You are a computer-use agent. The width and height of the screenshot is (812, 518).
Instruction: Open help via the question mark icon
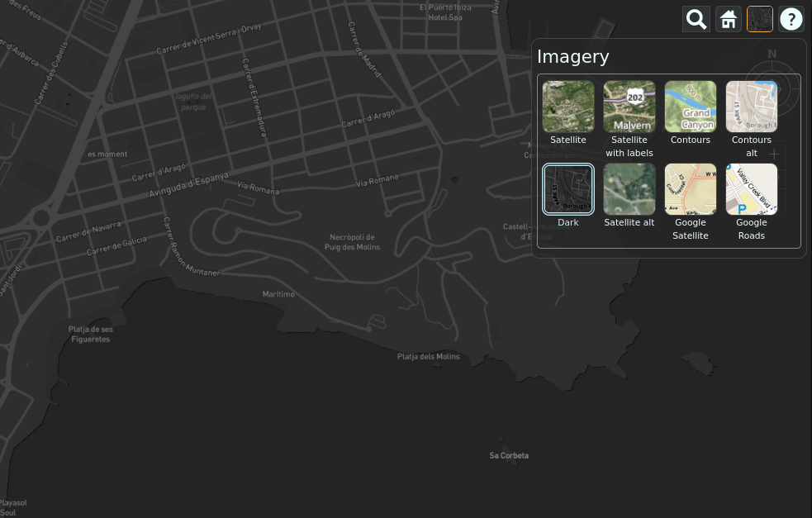[791, 18]
